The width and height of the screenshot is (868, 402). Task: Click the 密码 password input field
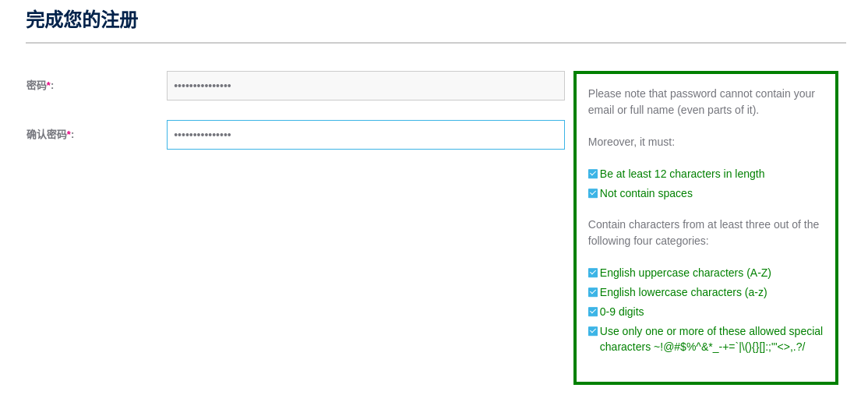(365, 86)
